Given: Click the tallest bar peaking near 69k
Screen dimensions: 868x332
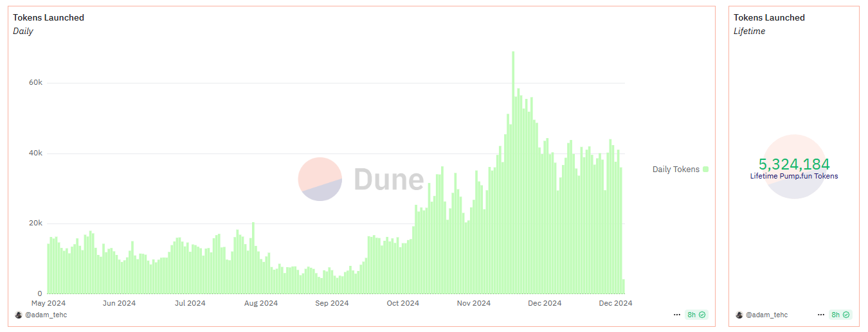Looking at the screenshot, I should pyautogui.click(x=513, y=172).
